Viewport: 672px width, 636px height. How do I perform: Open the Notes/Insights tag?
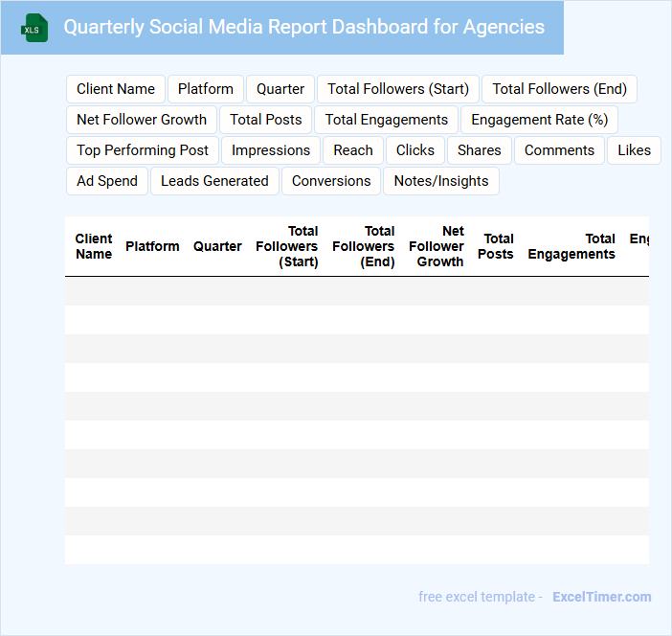(x=441, y=181)
